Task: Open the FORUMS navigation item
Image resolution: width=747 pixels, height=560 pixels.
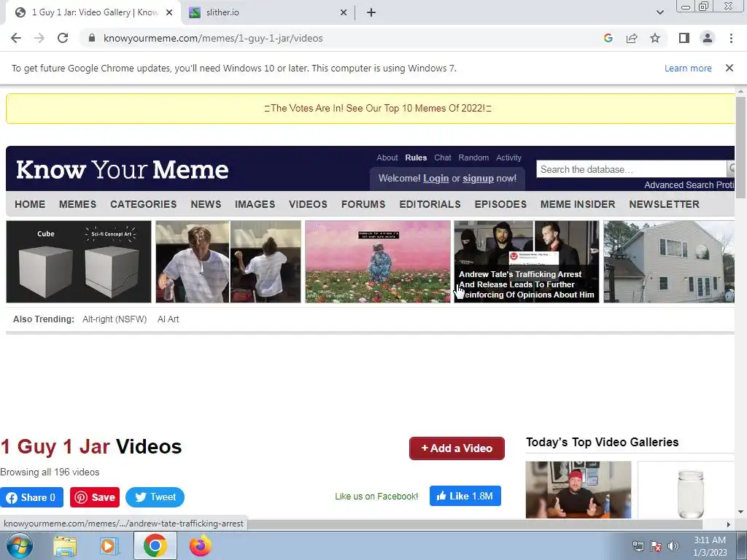Action: [x=363, y=204]
